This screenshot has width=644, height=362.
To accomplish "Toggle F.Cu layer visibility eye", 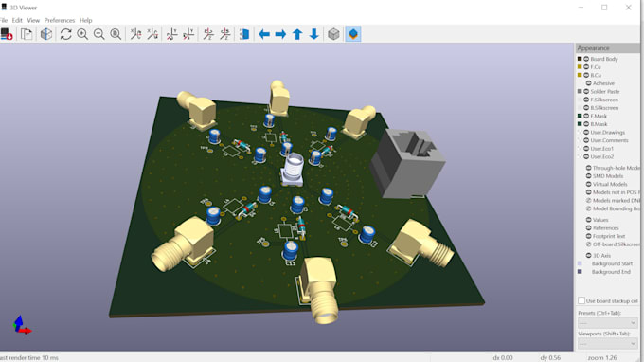I will click(586, 67).
